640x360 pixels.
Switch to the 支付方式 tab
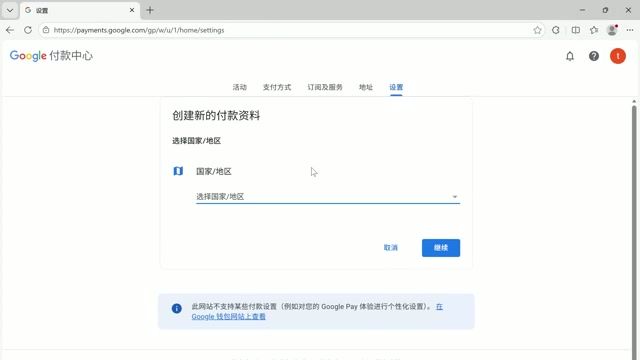pos(277,87)
